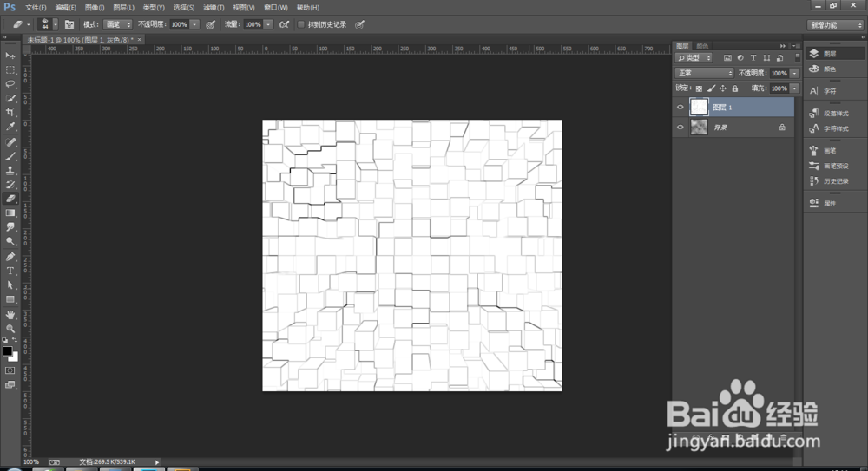Select the Dodge tool
The height and width of the screenshot is (471, 868).
pyautogui.click(x=10, y=241)
